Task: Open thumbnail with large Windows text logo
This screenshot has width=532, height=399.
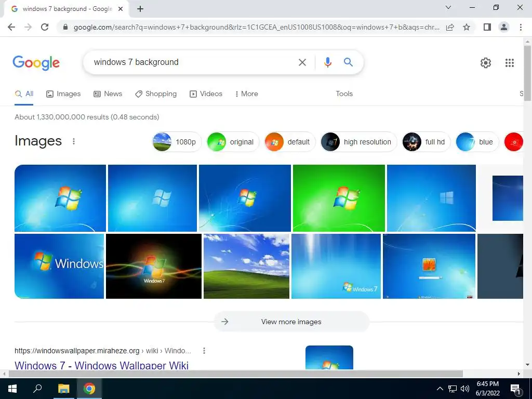Action: coord(59,267)
